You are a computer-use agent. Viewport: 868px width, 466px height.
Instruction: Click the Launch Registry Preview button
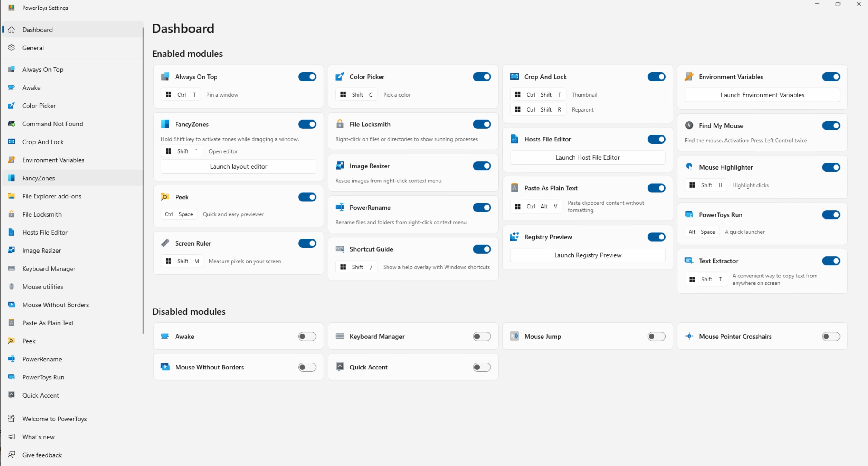coord(587,255)
